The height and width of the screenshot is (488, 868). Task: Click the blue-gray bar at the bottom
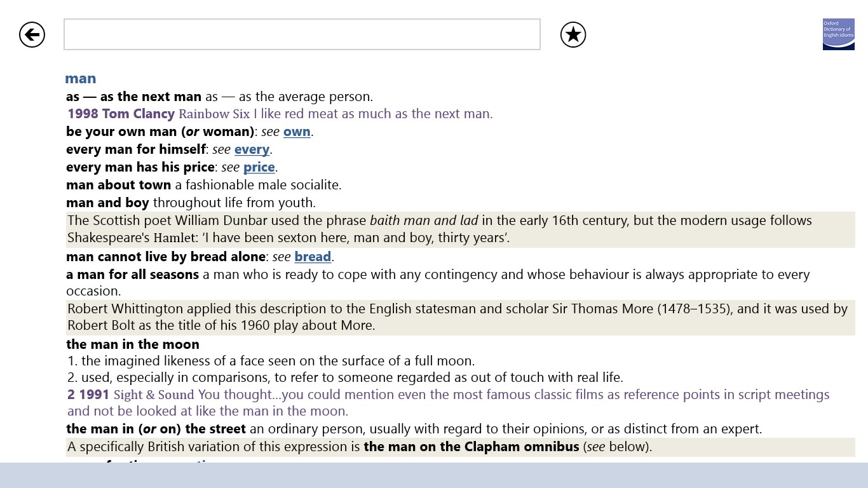(434, 475)
